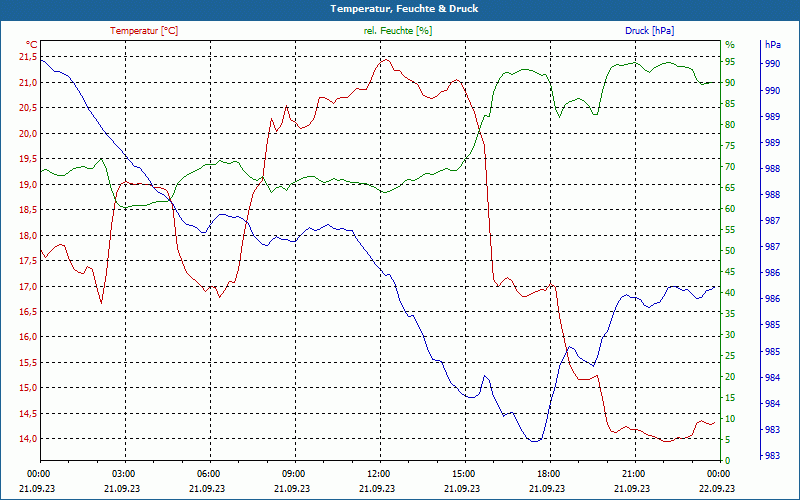Image resolution: width=800 pixels, height=500 pixels.
Task: Click the '09:00' time axis label
Action: coord(295,473)
